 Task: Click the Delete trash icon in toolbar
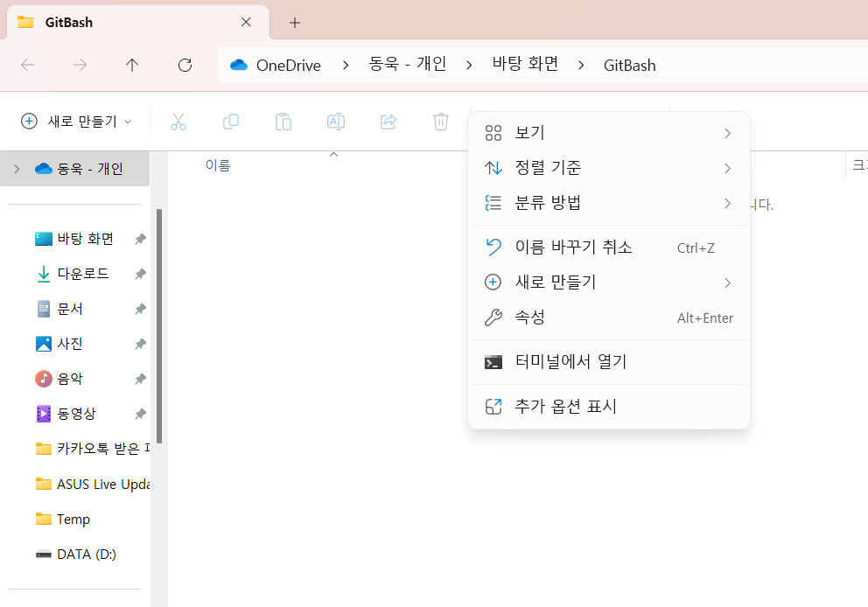[x=441, y=122]
